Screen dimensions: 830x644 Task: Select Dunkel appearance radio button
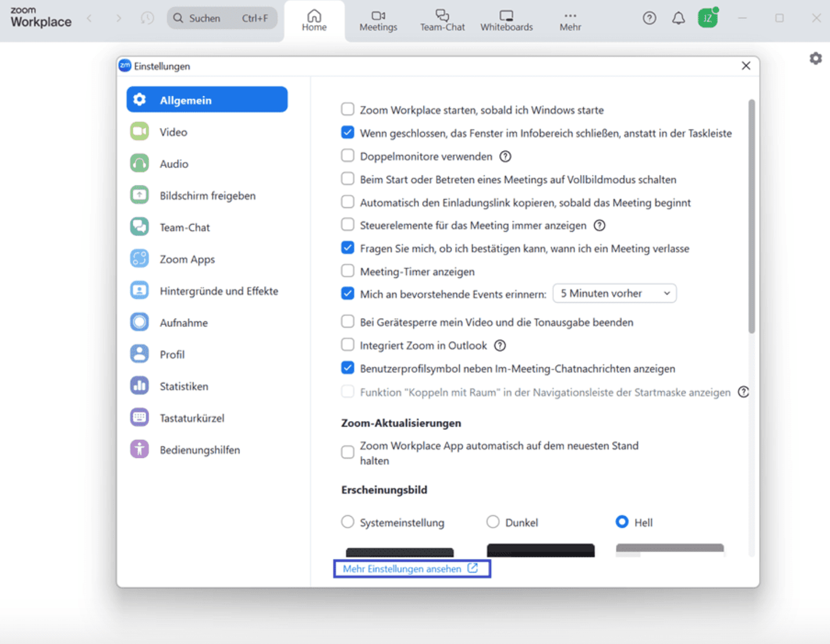tap(492, 522)
